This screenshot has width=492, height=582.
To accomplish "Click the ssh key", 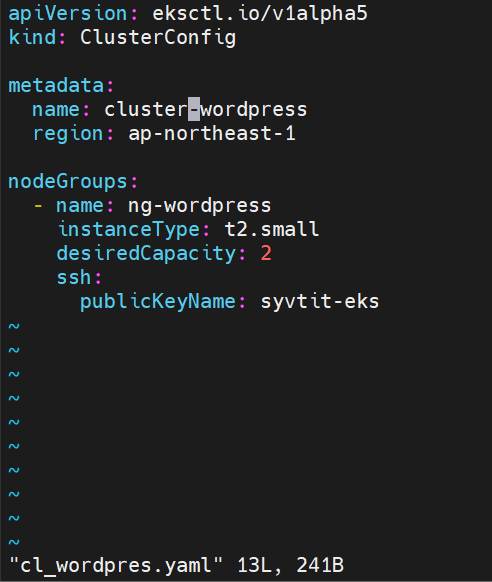I will point(73,277).
